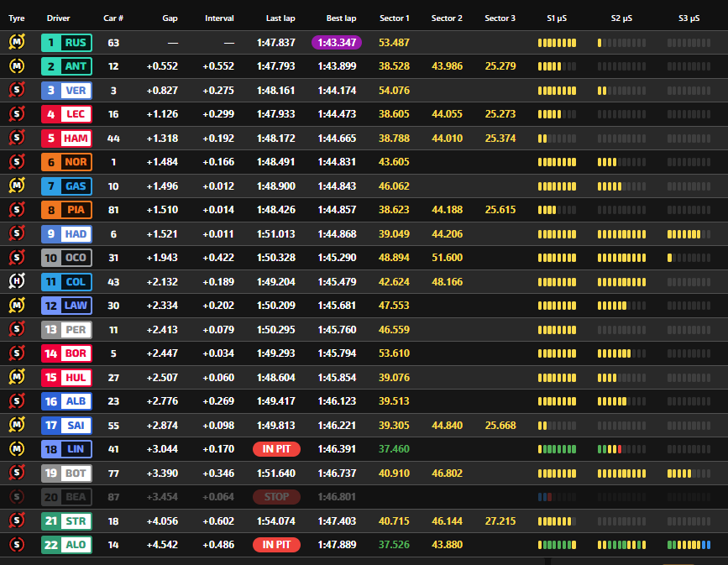Viewport: 728px width, 565px height.
Task: Click the dimmed tyre icon for BEA
Action: (17, 497)
